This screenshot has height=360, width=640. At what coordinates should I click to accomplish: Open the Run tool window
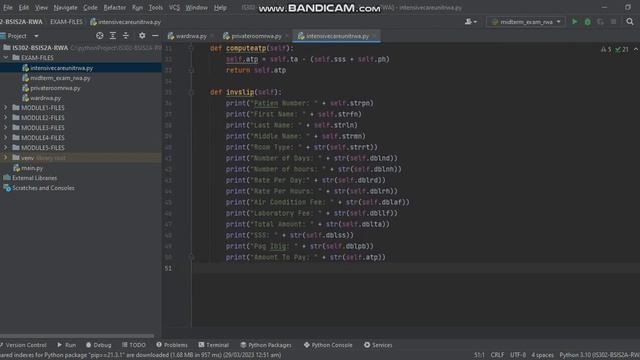tap(67, 345)
